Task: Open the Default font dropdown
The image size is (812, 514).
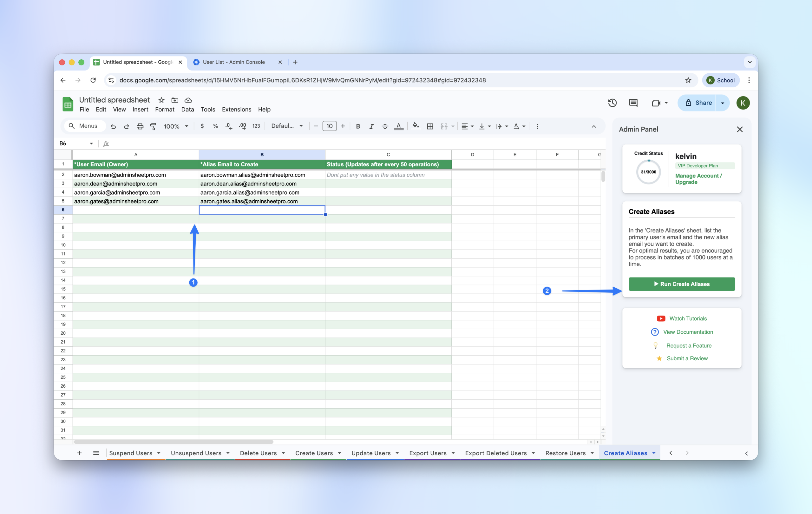Action: 287,126
